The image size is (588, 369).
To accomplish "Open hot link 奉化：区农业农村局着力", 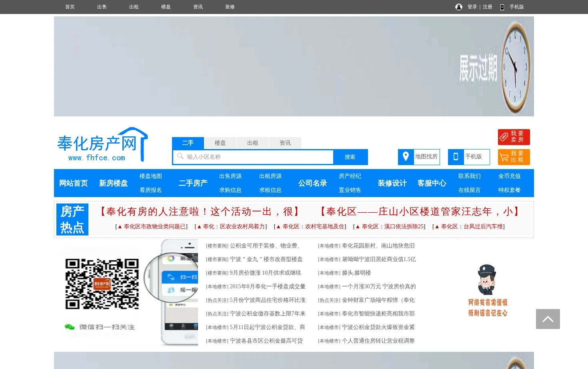I will point(231,227).
